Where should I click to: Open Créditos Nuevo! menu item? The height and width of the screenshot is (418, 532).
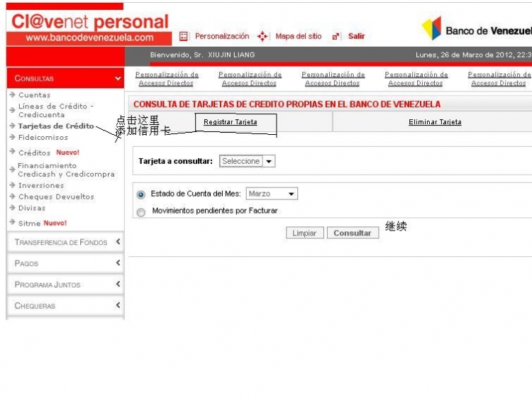coord(48,153)
